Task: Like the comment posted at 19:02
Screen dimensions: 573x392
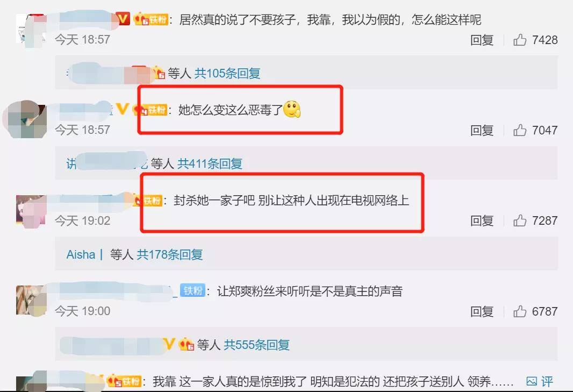Action: (520, 220)
